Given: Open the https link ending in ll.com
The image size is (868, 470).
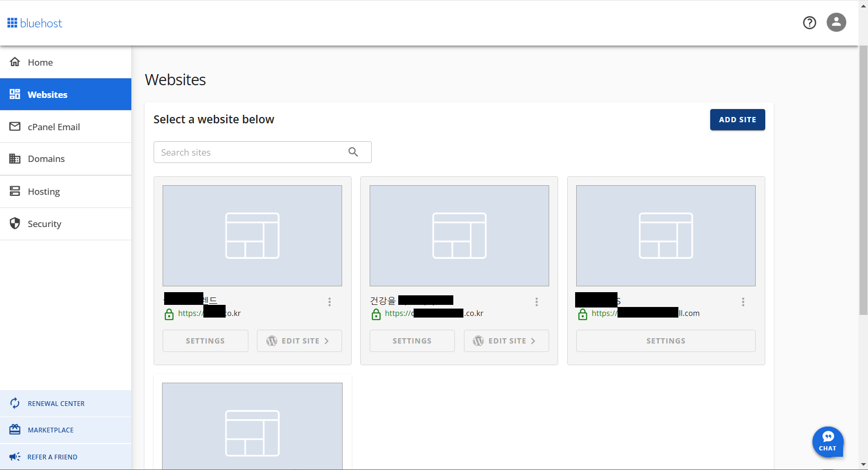Looking at the screenshot, I should pos(646,313).
